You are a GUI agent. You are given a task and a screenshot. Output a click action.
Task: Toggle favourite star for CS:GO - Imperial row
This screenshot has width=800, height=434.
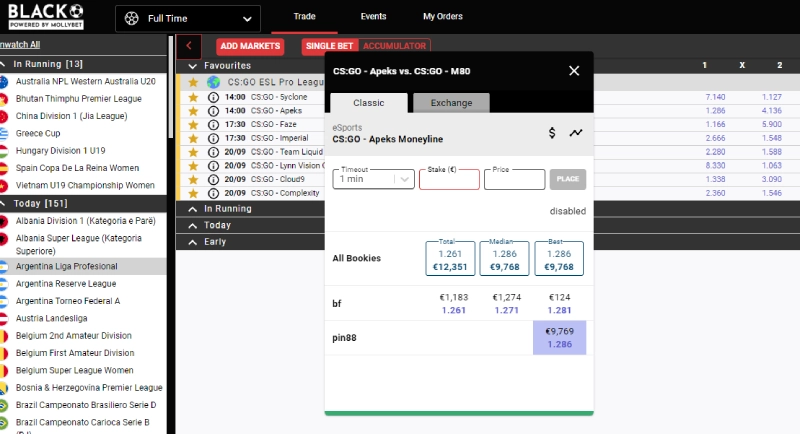point(193,138)
